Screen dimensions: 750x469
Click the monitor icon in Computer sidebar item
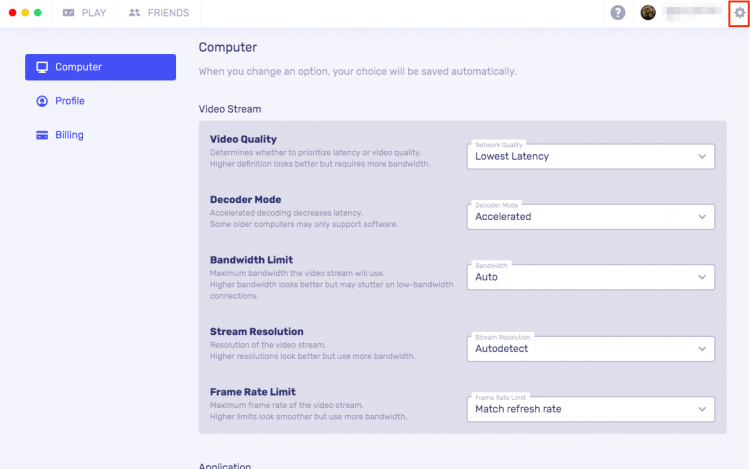point(42,67)
